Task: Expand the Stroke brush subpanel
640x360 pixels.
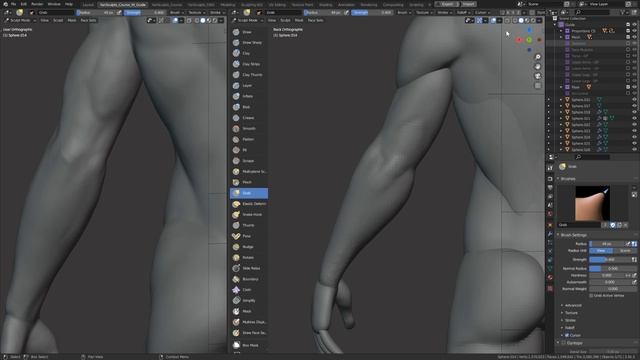Action: (570, 320)
